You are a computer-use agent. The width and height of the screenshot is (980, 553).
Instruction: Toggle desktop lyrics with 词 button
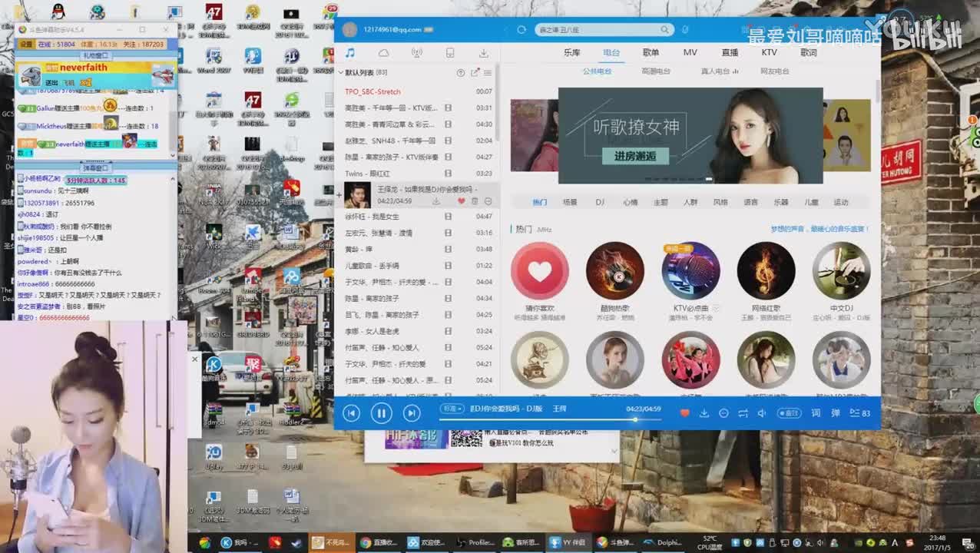816,413
